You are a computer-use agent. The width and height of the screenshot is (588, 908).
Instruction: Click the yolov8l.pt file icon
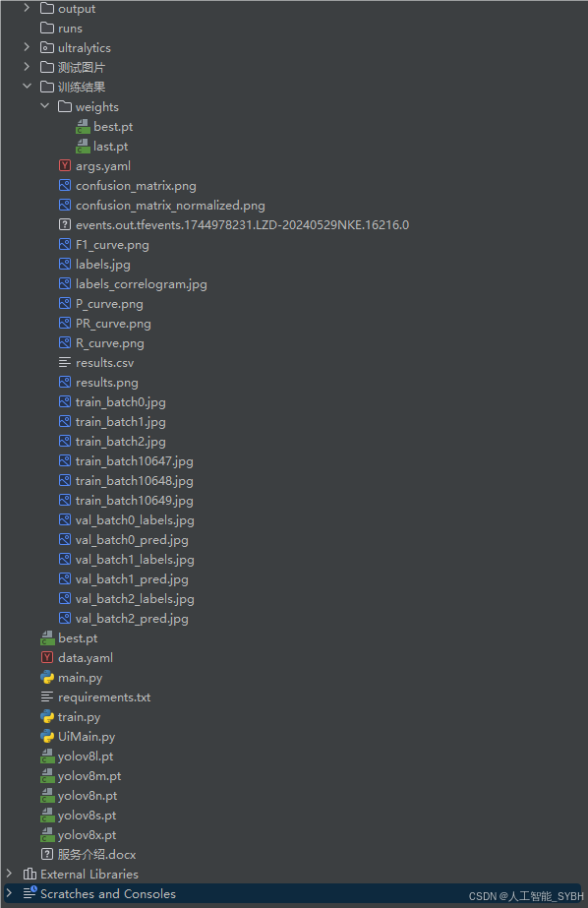click(x=47, y=756)
